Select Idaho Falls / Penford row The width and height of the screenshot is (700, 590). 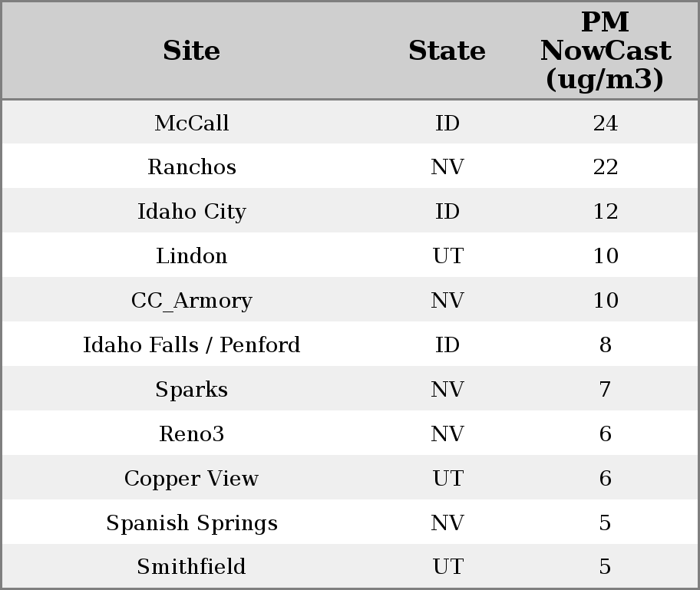click(x=191, y=345)
